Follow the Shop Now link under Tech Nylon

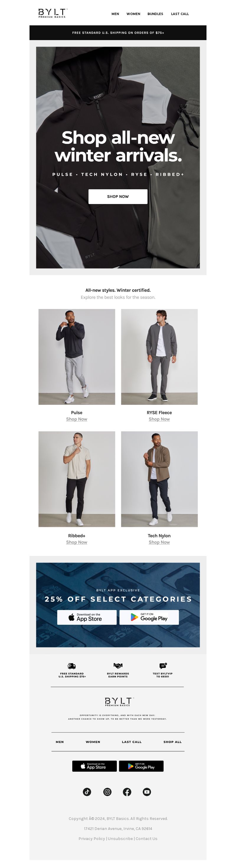click(x=159, y=542)
